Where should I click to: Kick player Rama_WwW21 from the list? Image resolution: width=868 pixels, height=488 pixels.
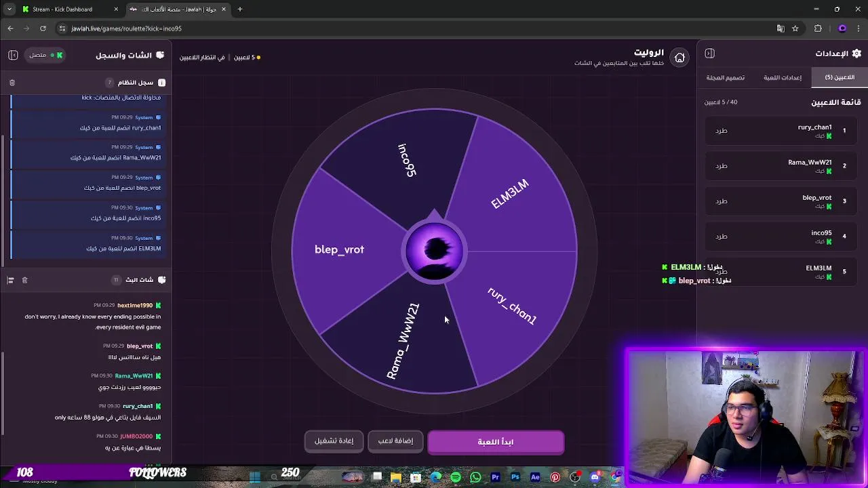(x=722, y=165)
